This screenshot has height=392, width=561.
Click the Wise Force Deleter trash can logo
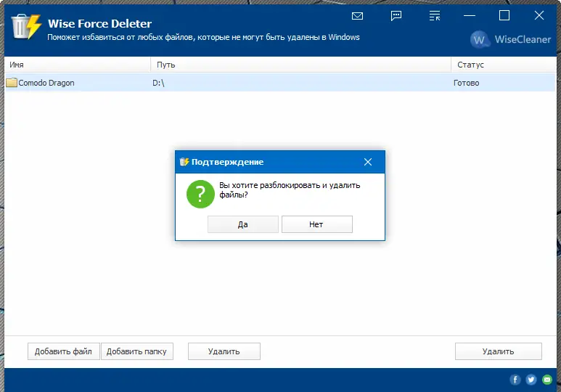[25, 26]
